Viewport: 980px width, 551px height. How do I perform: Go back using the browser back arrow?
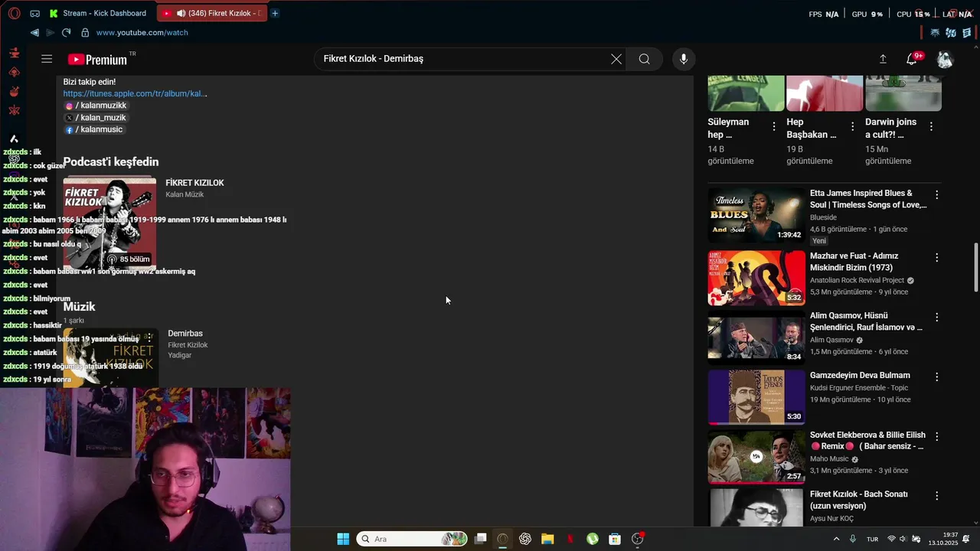point(34,32)
